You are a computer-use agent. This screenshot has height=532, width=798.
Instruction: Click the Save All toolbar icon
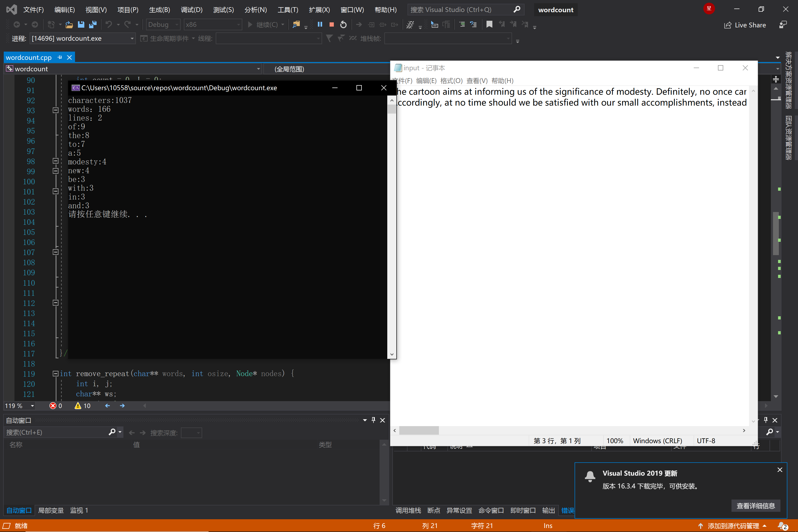(x=92, y=24)
